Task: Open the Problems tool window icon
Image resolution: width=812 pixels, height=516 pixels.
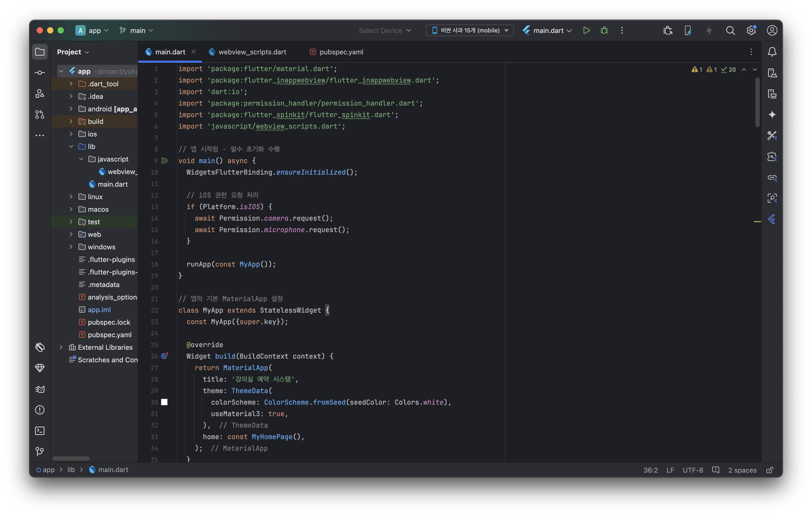Action: [x=40, y=410]
